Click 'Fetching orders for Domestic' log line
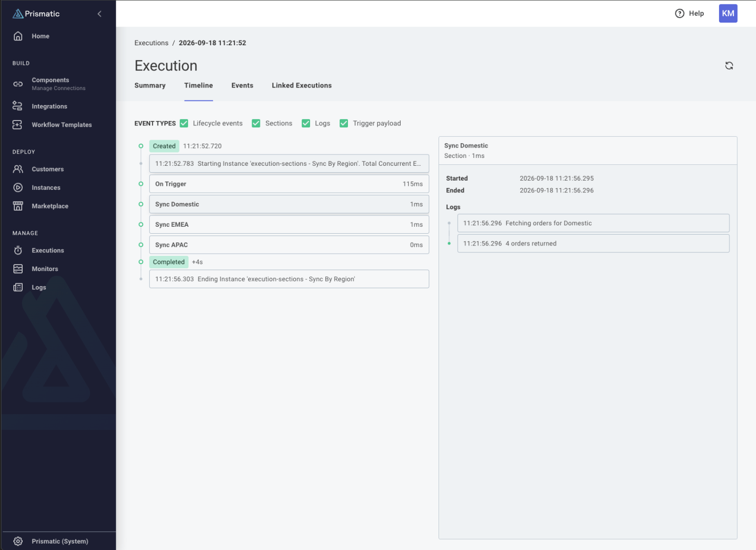The image size is (756, 550). (593, 223)
